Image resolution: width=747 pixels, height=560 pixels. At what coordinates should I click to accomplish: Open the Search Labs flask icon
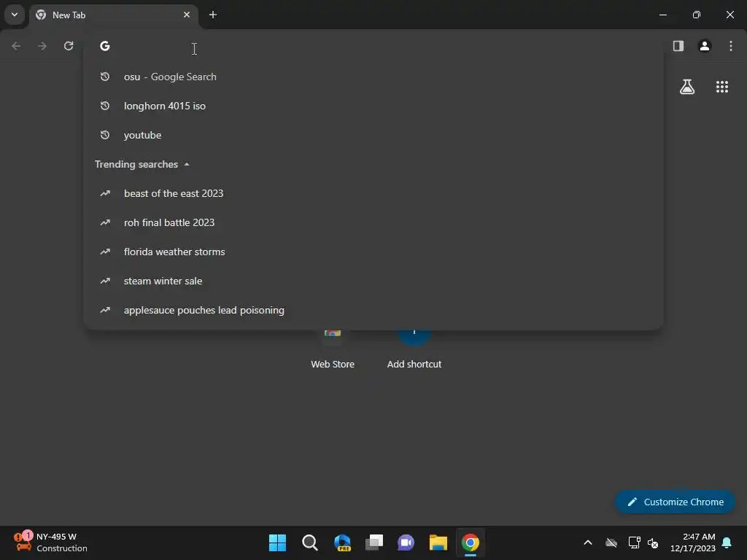pyautogui.click(x=687, y=87)
